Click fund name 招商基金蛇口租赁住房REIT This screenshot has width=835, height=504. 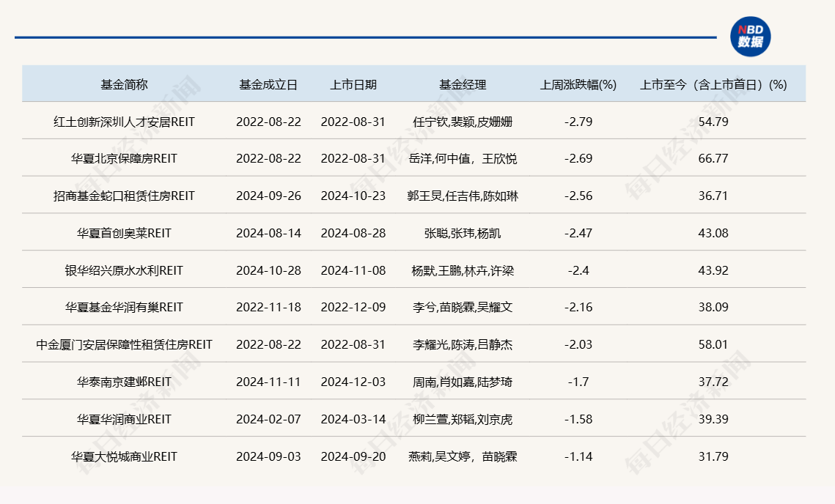coord(124,196)
